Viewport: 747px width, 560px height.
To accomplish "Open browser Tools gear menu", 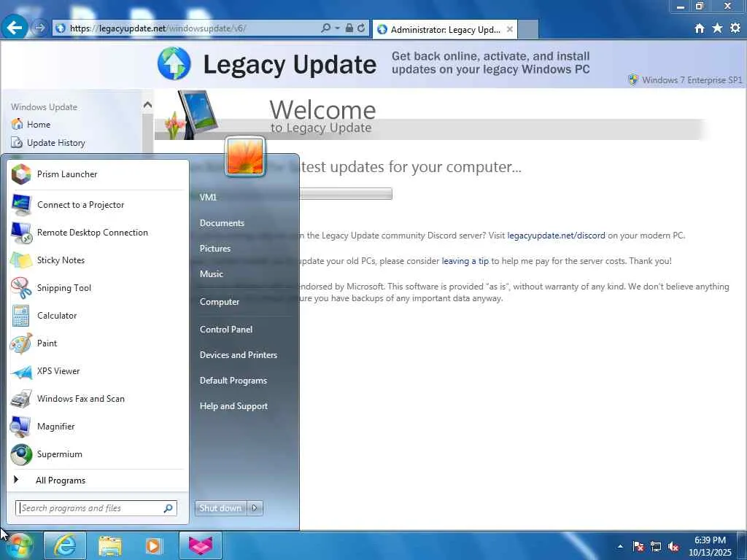I will tap(735, 28).
